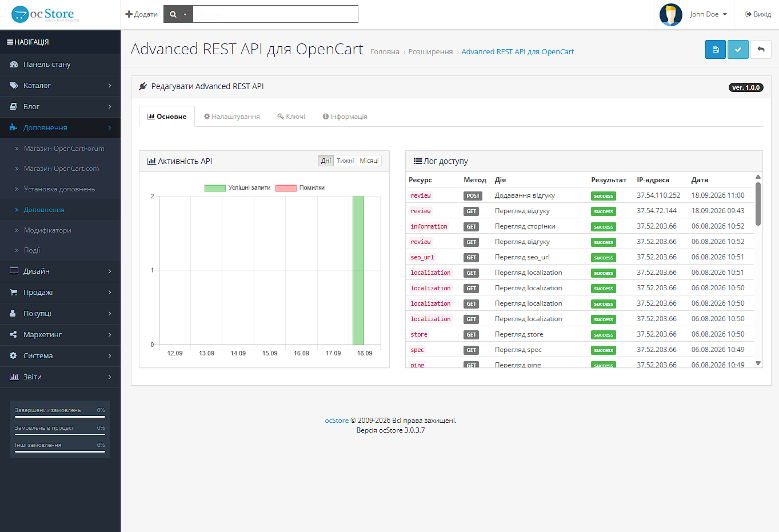This screenshot has width=779, height=532.
Task: Toggle the red Помилки legend swatch
Action: pyautogui.click(x=286, y=188)
